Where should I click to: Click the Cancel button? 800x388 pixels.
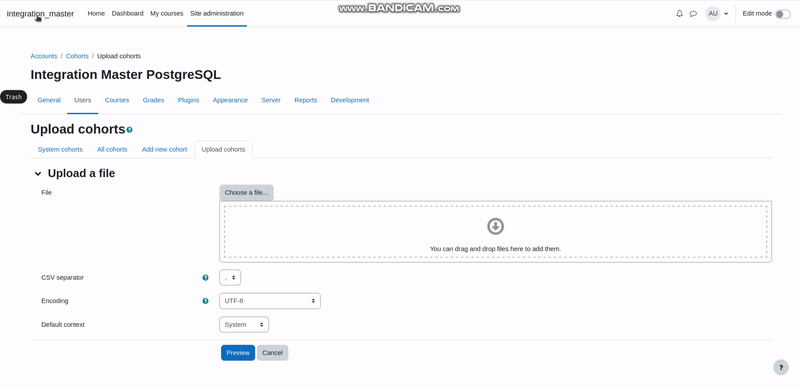pyautogui.click(x=272, y=353)
